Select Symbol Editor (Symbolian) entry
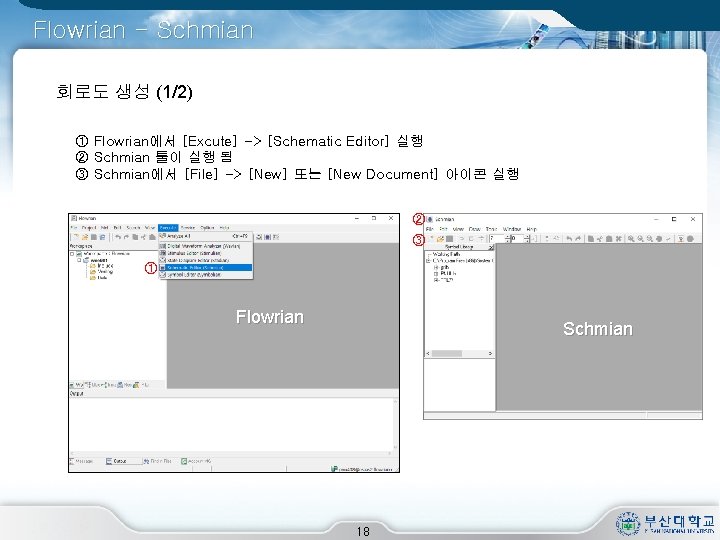The width and height of the screenshot is (720, 540). 206,274
